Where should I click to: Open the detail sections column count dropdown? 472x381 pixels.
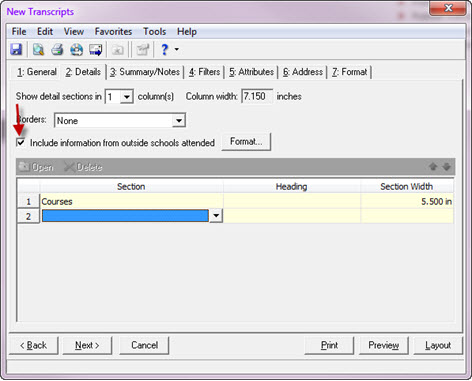(127, 97)
